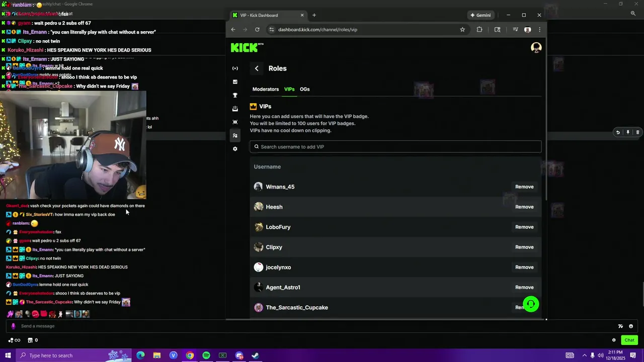This screenshot has width=644, height=362.
Task: Click the Gemini button in Chrome
Action: [480, 15]
